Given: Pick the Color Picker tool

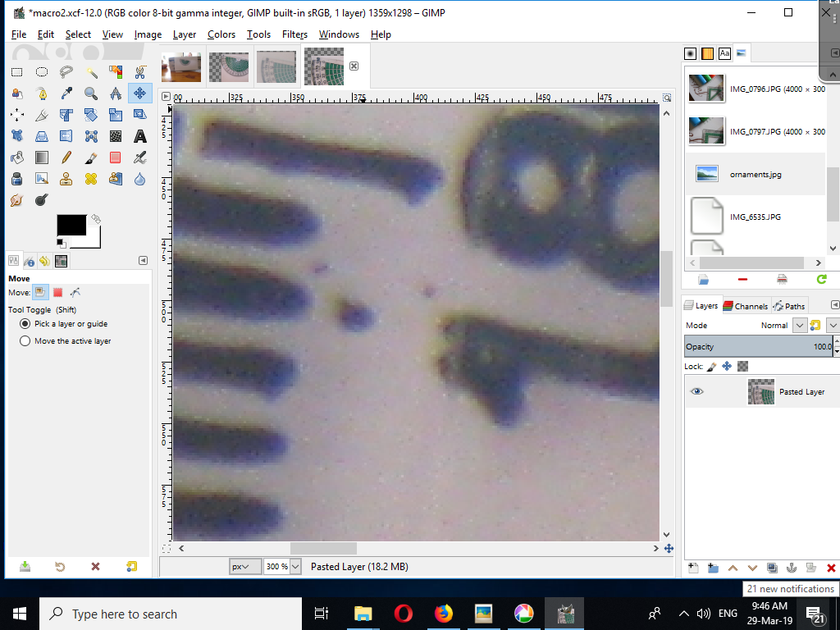Looking at the screenshot, I should 66,93.
